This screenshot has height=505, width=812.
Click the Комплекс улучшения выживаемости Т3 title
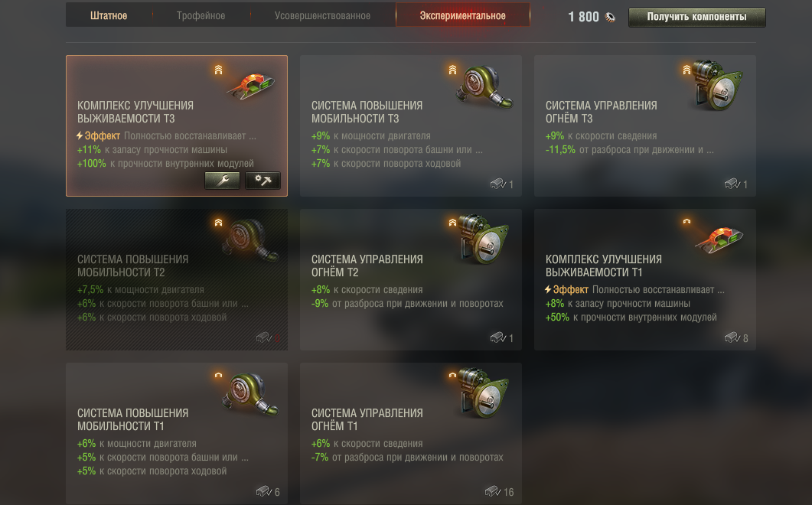point(135,112)
